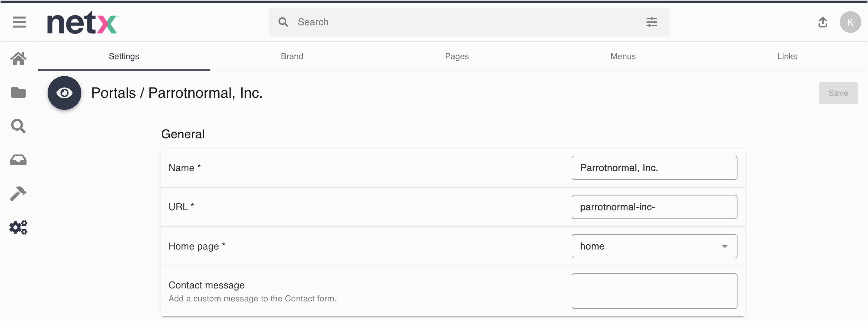
Task: Open the Folders sidebar icon
Action: click(x=18, y=92)
